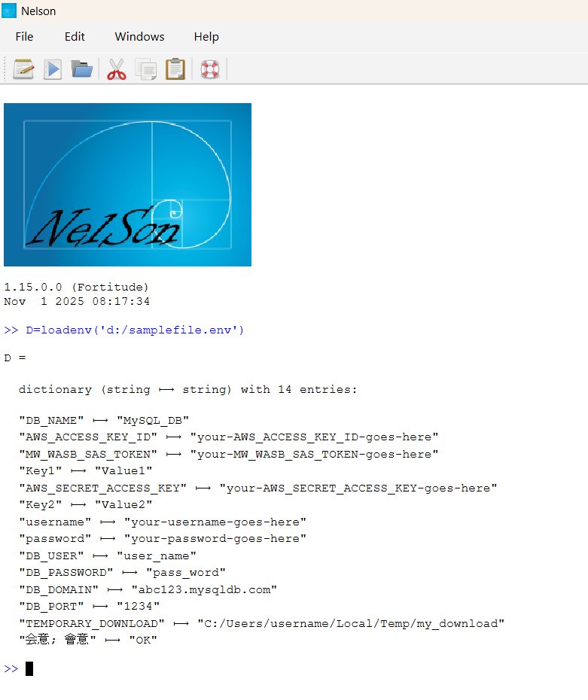Image resolution: width=588 pixels, height=700 pixels.
Task: Click the "Key1" to "Value1" line
Action: [86, 471]
